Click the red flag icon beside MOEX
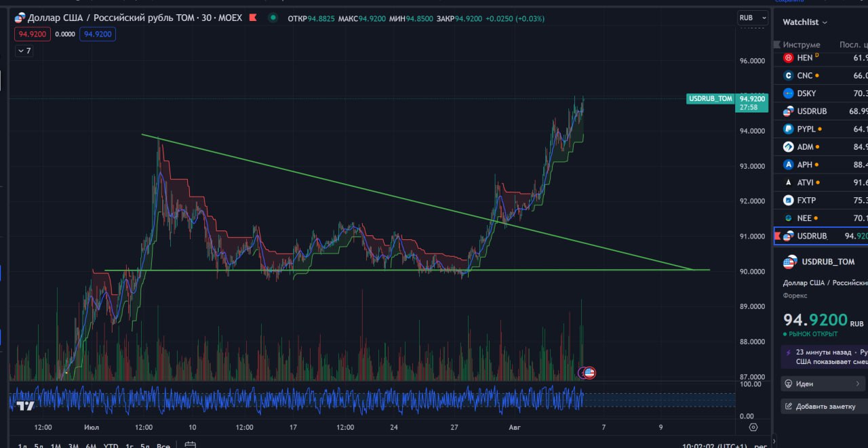Viewport: 868px width, 448px height. click(x=253, y=18)
